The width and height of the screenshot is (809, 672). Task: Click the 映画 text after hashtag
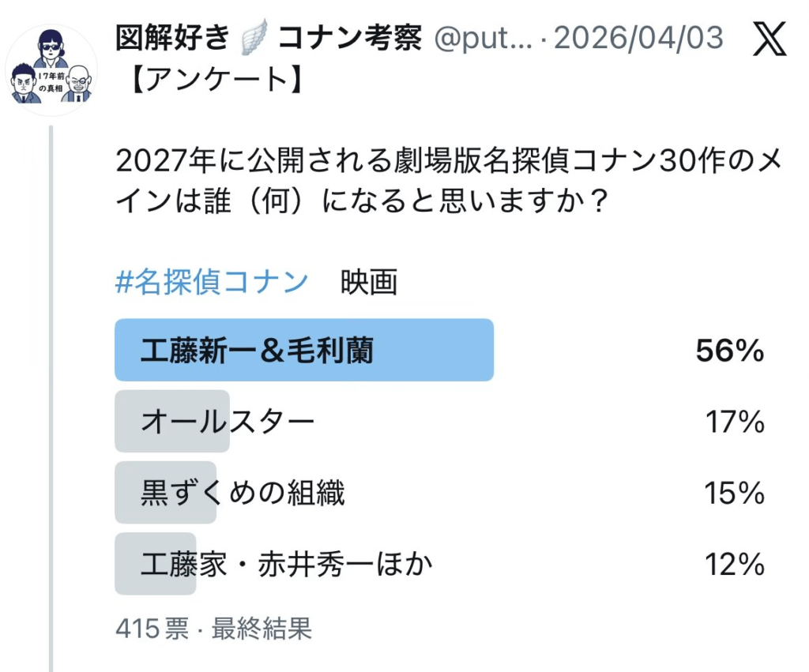tap(369, 282)
